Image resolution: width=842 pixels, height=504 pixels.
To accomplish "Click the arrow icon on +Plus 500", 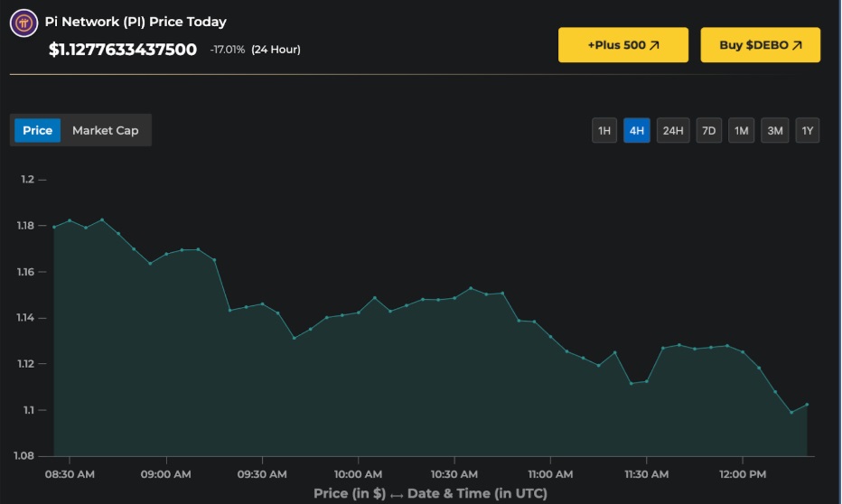I will (653, 45).
